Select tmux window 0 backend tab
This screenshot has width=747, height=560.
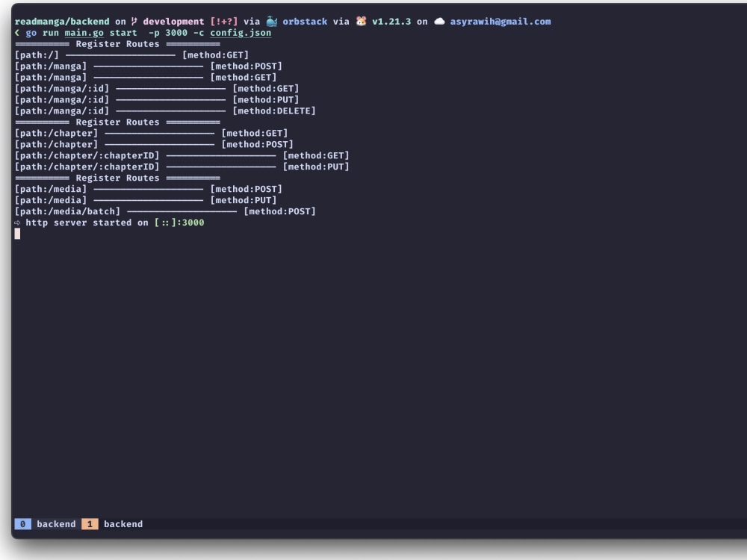(46, 524)
